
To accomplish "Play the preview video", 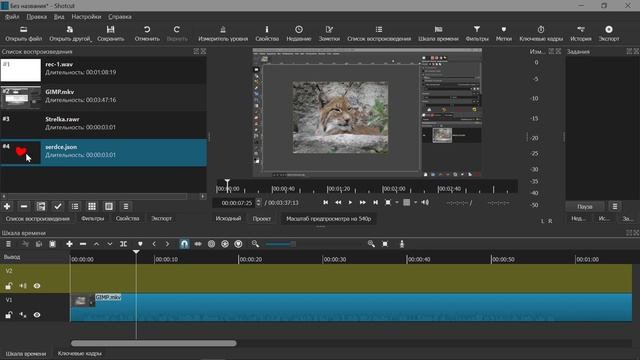I will click(350, 202).
